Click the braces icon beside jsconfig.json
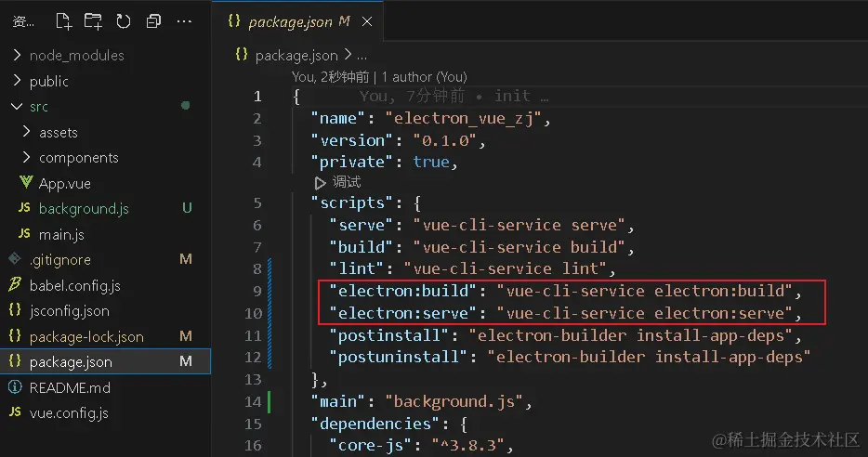Screen dimensions: 868x457 tap(15, 310)
